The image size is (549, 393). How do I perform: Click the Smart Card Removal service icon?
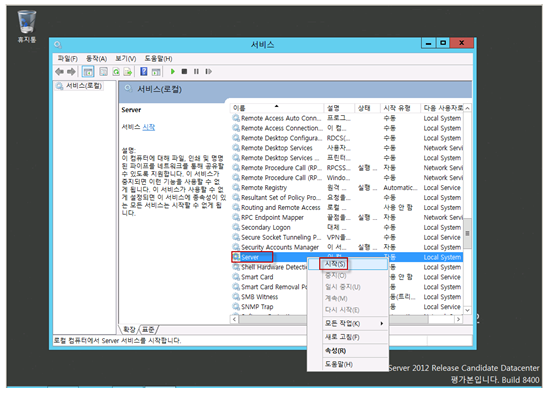point(236,287)
